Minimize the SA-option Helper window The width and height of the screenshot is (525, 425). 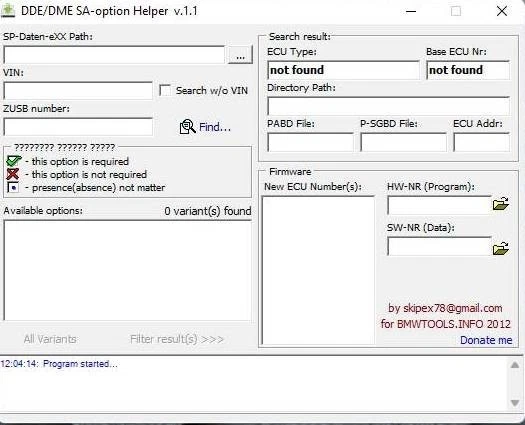point(411,11)
